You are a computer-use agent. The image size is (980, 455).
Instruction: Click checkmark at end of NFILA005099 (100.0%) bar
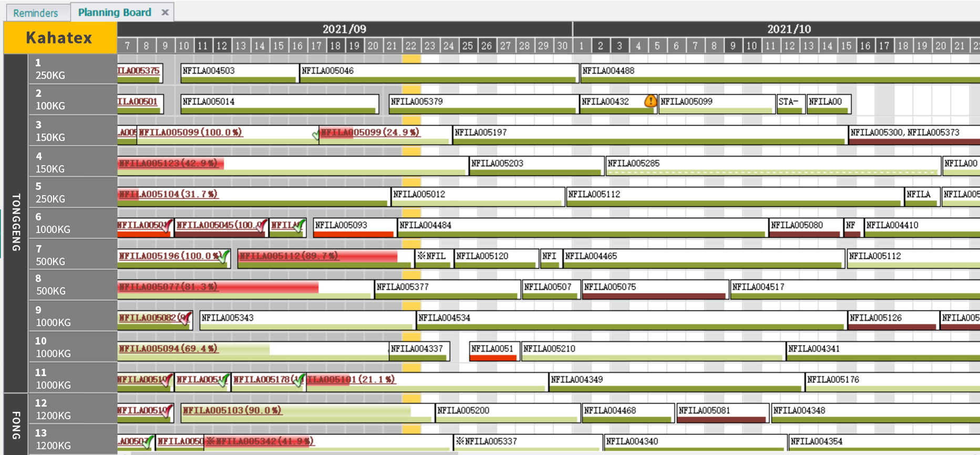pyautogui.click(x=316, y=135)
